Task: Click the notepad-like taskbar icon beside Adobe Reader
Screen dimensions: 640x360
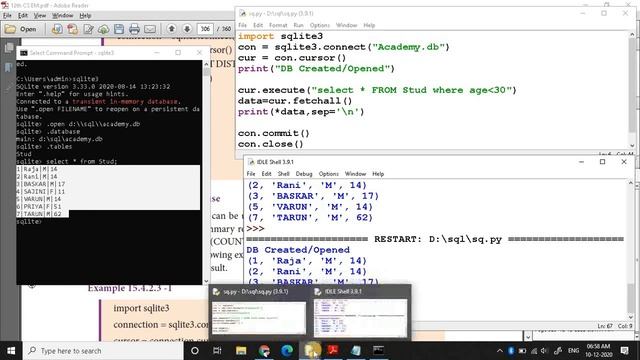Action: click(356, 351)
